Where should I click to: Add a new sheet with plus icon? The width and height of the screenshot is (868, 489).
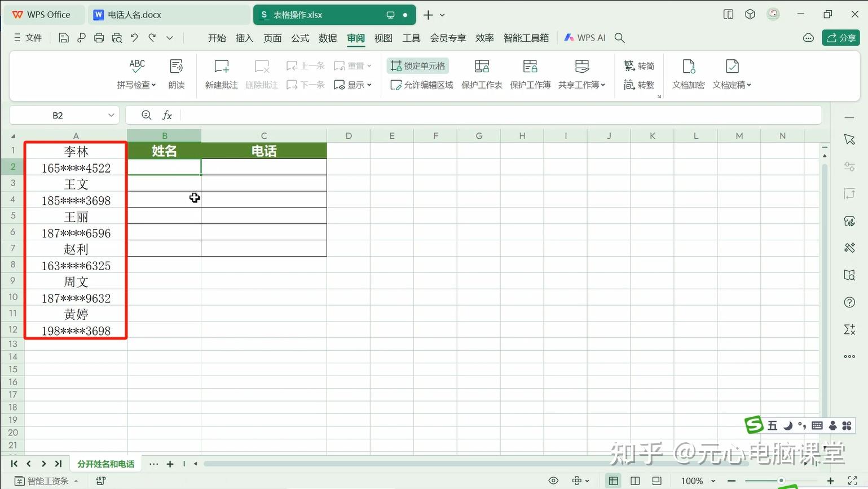pyautogui.click(x=170, y=464)
